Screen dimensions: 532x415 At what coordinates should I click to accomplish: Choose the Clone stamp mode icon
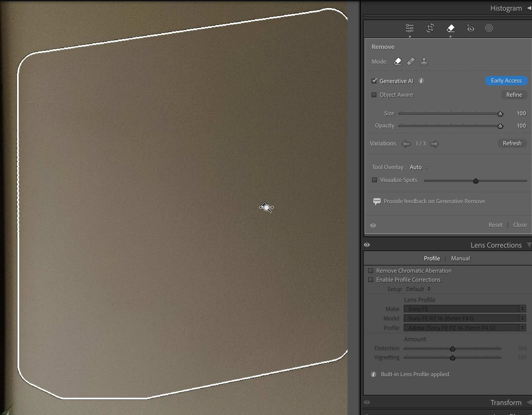424,61
